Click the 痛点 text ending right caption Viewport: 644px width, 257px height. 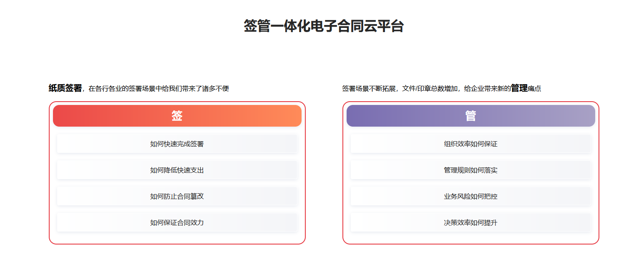click(534, 89)
